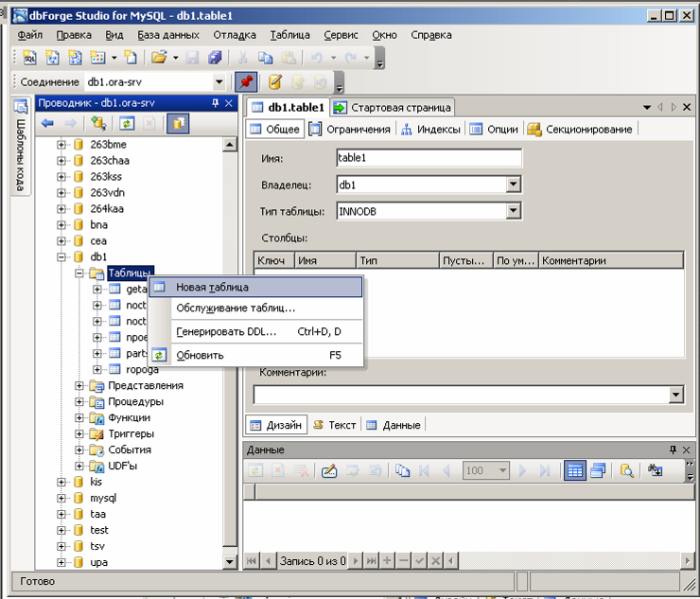The width and height of the screenshot is (700, 599).
Task: Open the Сервис menu
Action: point(341,35)
